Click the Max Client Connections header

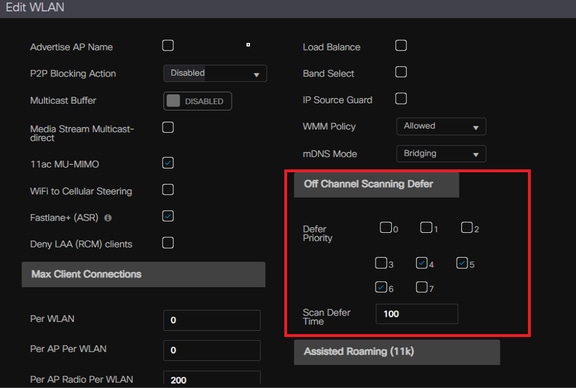click(x=143, y=274)
